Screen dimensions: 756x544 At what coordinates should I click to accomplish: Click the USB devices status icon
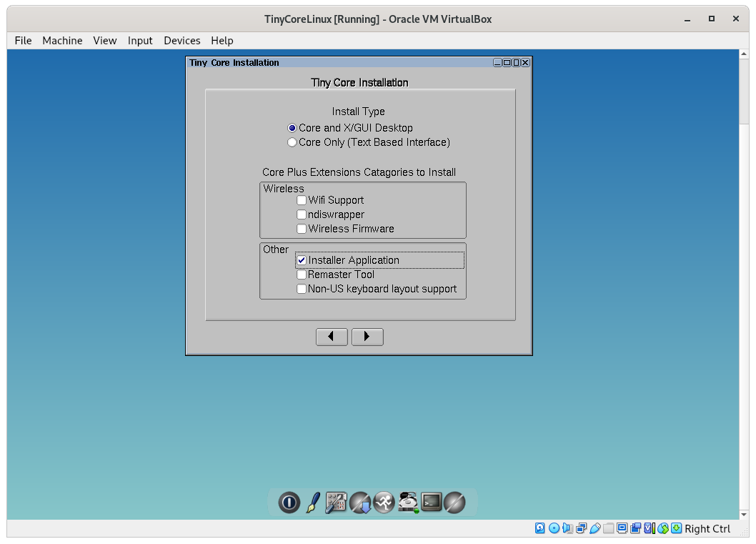595,528
